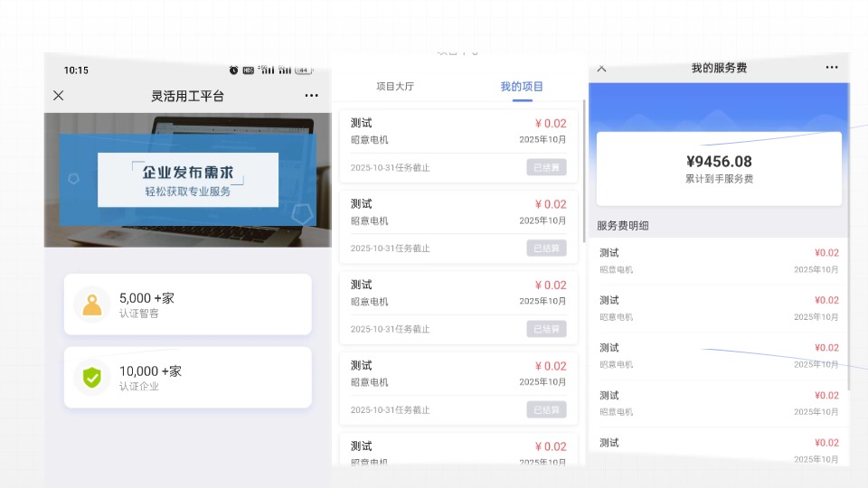This screenshot has height=488, width=868.
Task: Open the 5,000 +家 认证智客 card
Action: click(188, 305)
